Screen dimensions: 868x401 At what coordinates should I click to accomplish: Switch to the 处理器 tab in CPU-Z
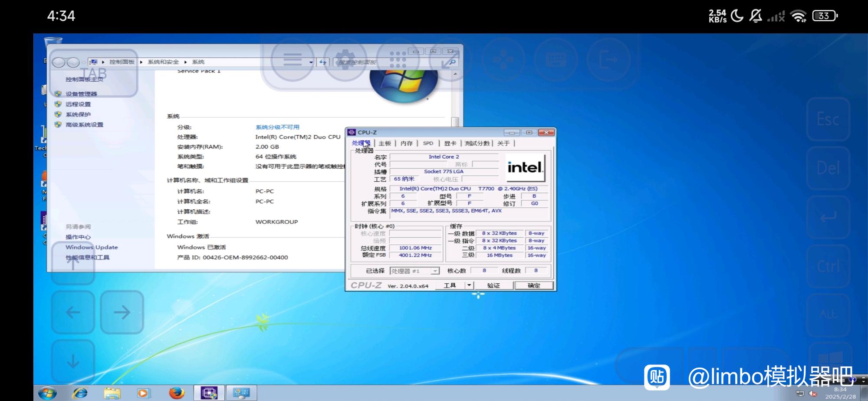[x=361, y=143]
